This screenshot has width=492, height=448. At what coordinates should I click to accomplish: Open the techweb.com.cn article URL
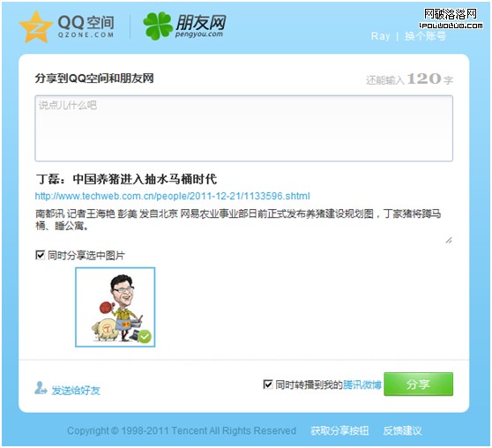click(172, 196)
